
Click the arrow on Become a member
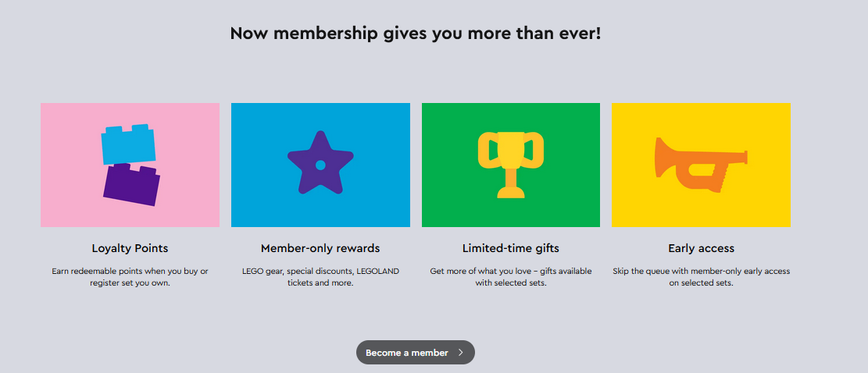pyautogui.click(x=461, y=353)
